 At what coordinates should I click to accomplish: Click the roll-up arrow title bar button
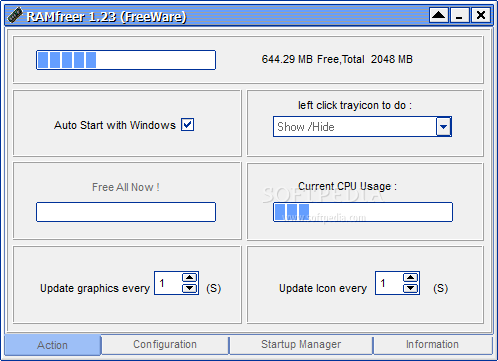click(x=439, y=15)
